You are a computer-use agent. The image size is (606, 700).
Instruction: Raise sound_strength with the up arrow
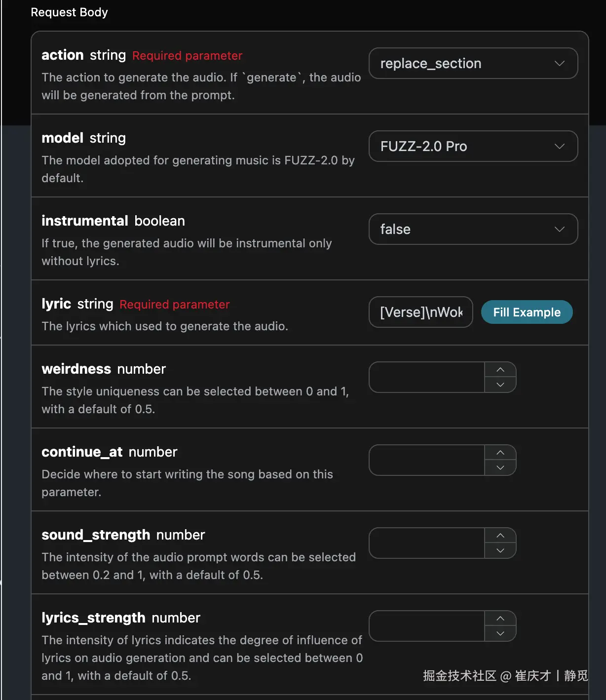[x=500, y=536]
